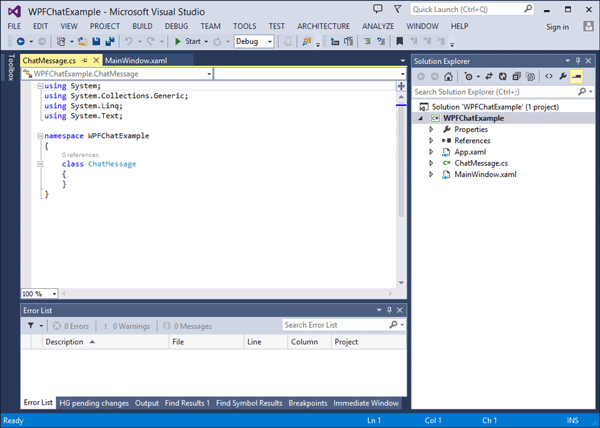This screenshot has width=600, height=428.
Task: Click the Pending Changes Filter icon in Solution Explorer
Action: coord(468,76)
